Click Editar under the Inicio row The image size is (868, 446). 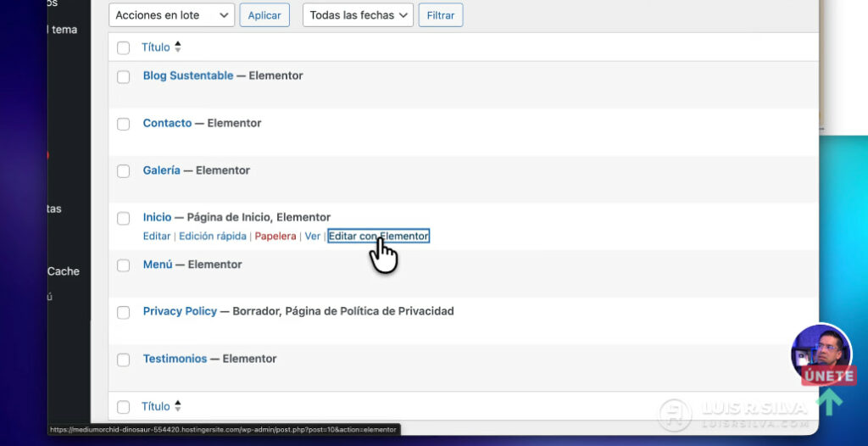pos(157,236)
